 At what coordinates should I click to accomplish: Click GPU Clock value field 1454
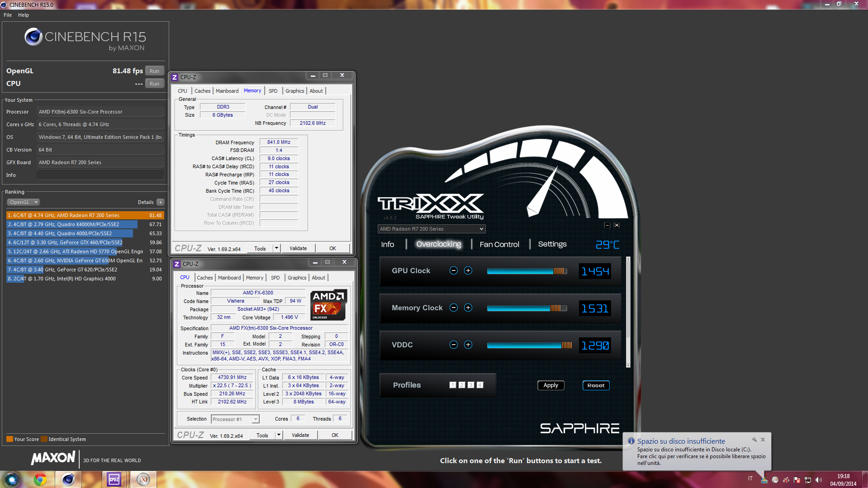[595, 271]
